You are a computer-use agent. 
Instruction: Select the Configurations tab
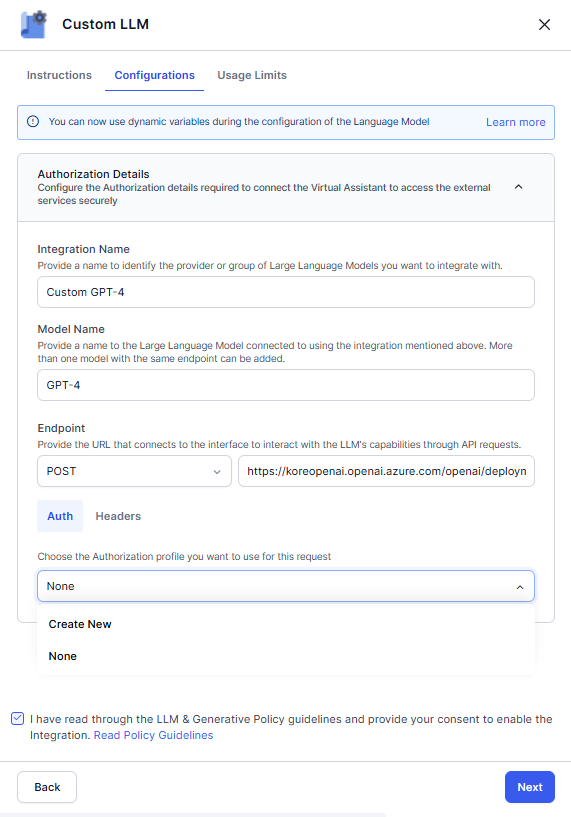[155, 75]
